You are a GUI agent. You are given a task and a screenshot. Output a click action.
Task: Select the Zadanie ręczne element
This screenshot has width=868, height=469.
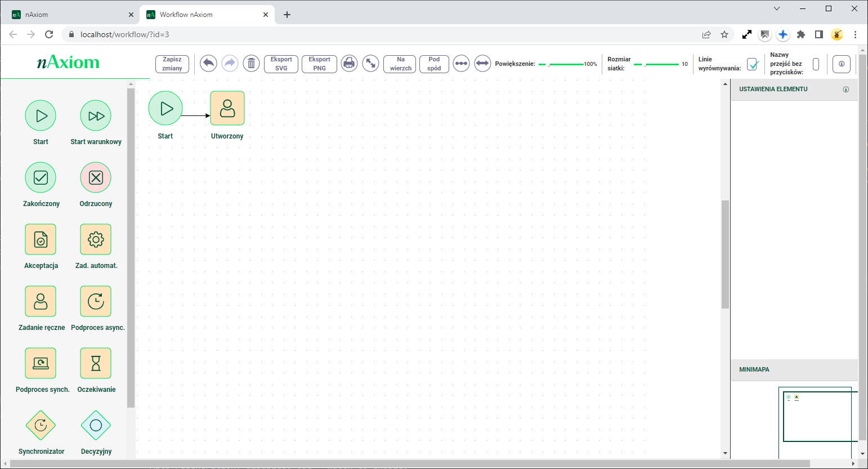coord(41,301)
